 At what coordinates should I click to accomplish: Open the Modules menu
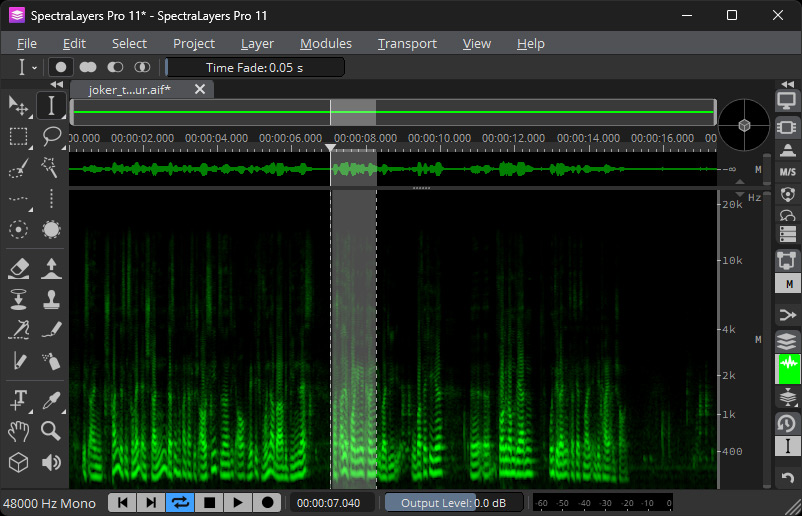point(325,43)
